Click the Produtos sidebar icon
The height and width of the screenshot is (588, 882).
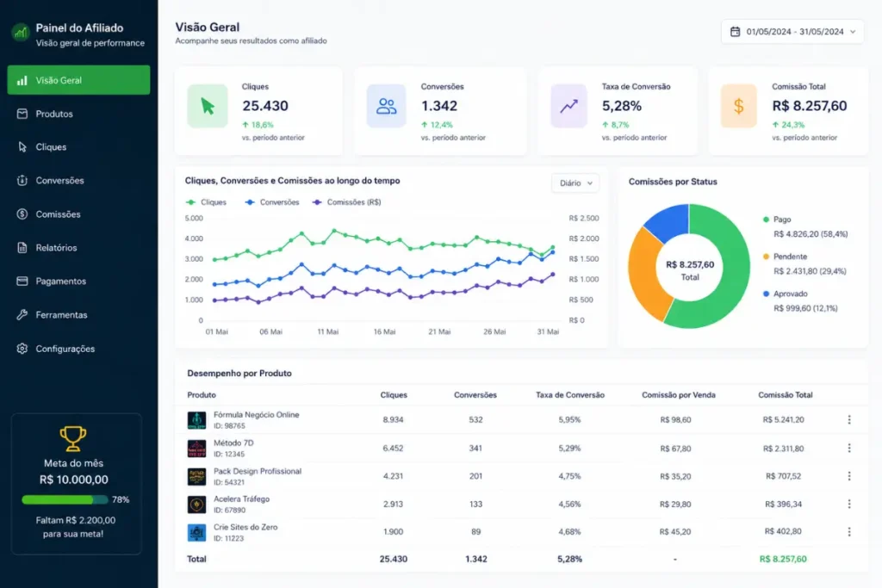(x=22, y=114)
